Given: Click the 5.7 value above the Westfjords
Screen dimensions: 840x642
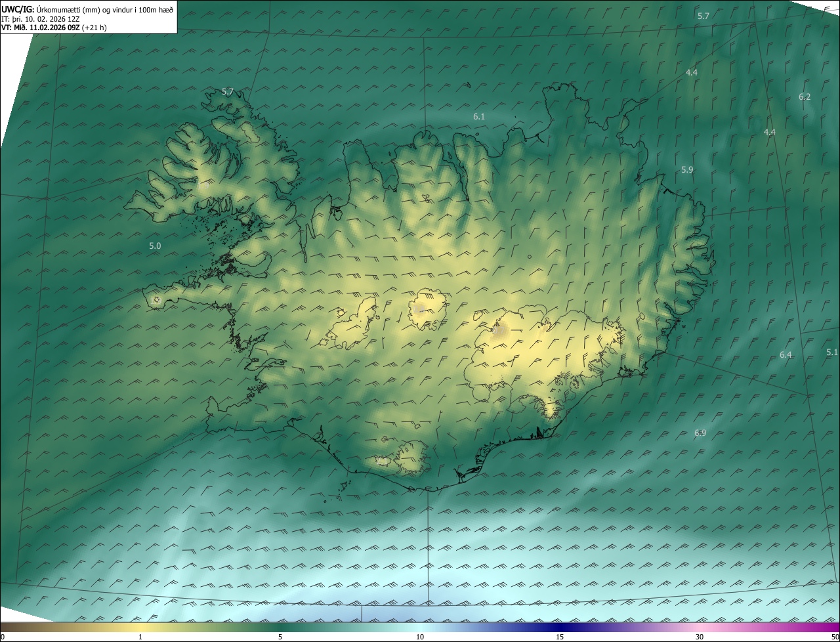Looking at the screenshot, I should pos(228,91).
